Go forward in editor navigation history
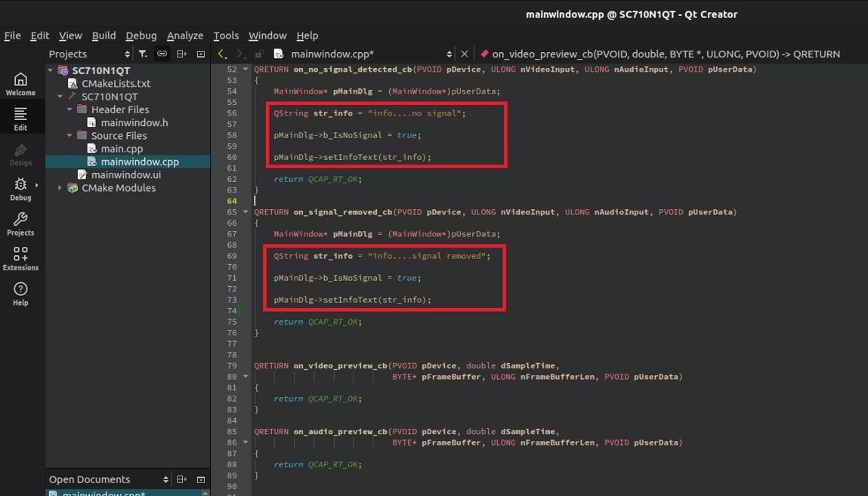868x496 pixels. coord(239,54)
